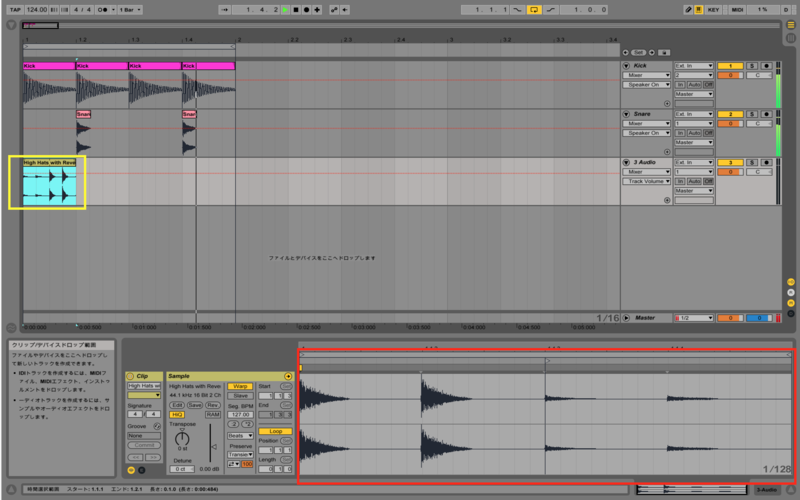
Task: Set the Snare track monitor to Auto
Action: point(694,133)
